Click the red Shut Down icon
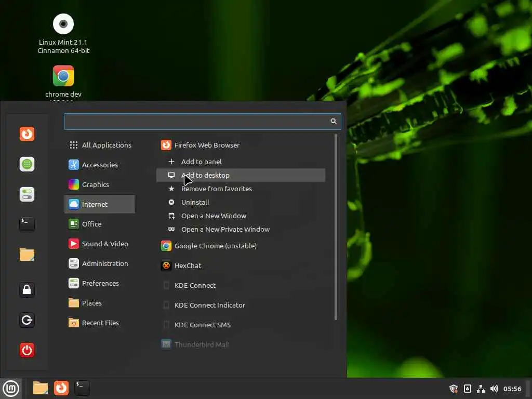Image resolution: width=532 pixels, height=399 pixels. (x=27, y=350)
